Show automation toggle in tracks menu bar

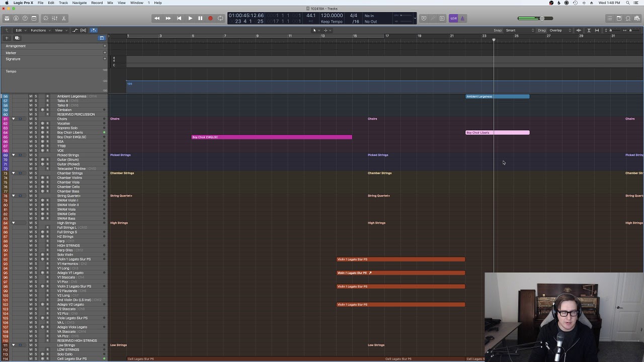point(75,30)
